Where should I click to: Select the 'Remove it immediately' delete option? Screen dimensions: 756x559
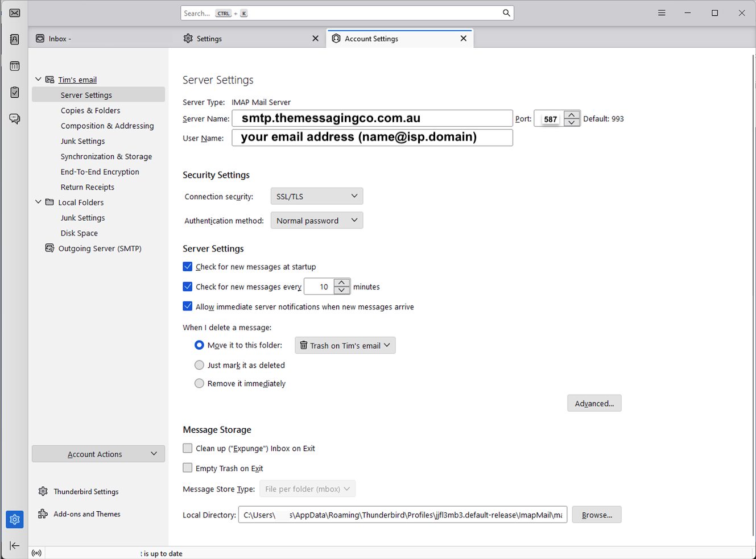click(x=199, y=383)
